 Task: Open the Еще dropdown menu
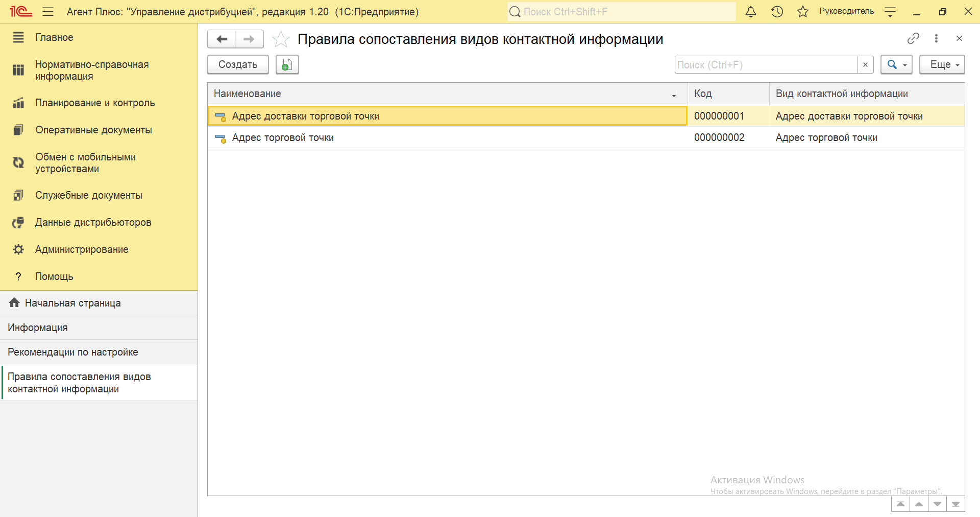pyautogui.click(x=942, y=64)
